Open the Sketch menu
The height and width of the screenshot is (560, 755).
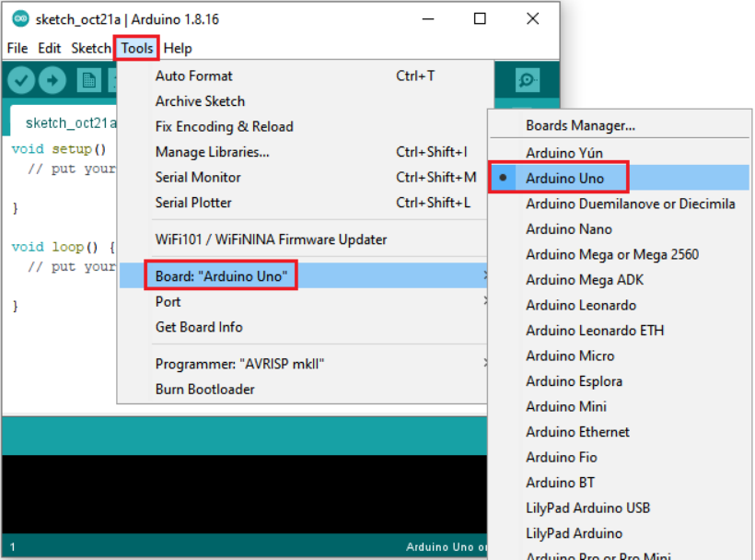pos(90,48)
